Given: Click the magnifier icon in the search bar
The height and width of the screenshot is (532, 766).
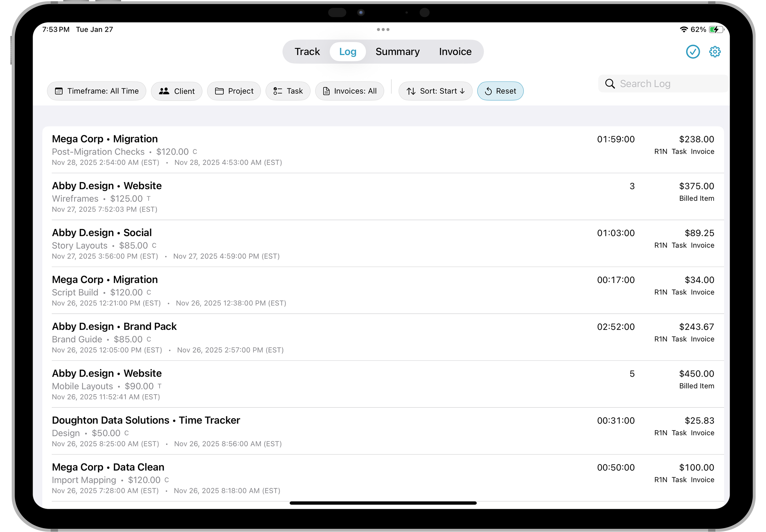Looking at the screenshot, I should coord(610,84).
